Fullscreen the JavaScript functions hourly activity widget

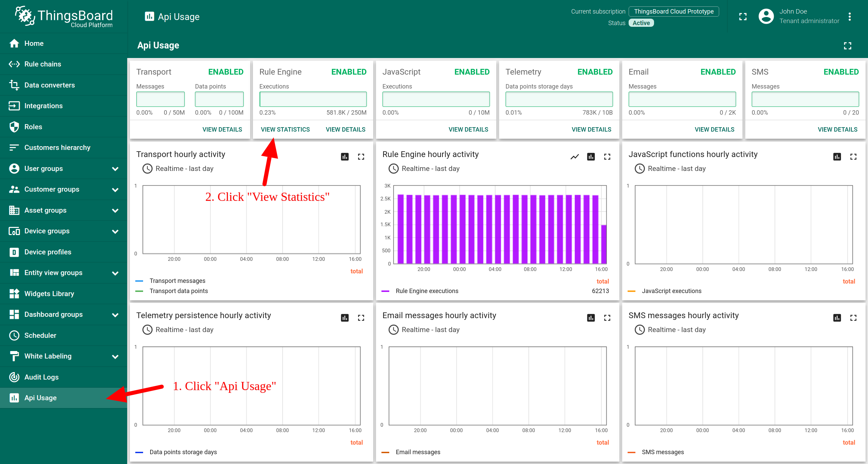coord(853,157)
